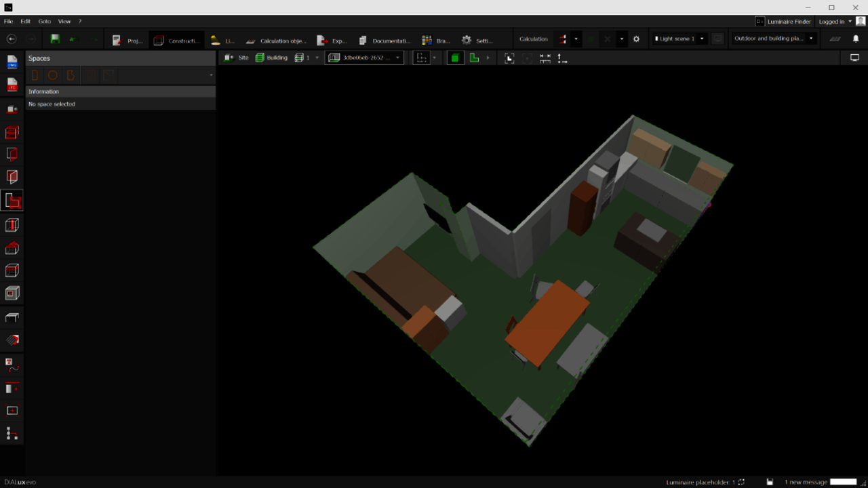Open calculation settings gear icon
The image size is (868, 488).
(x=636, y=39)
